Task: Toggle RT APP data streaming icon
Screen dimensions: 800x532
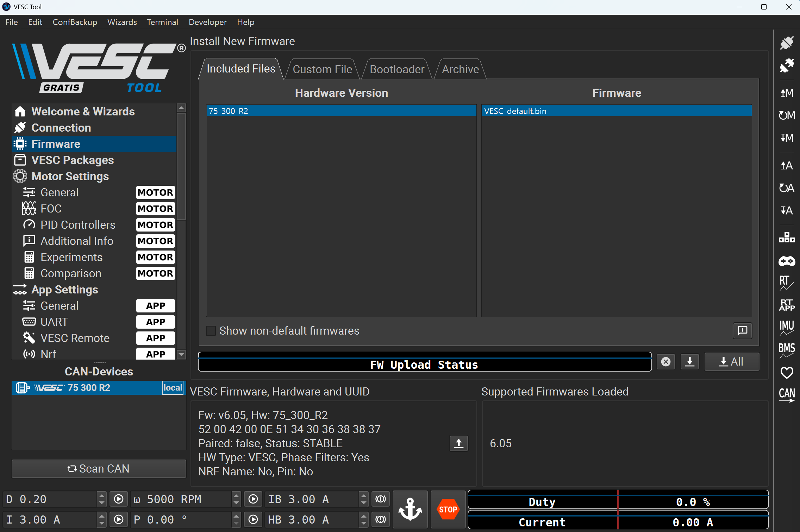Action: [787, 305]
